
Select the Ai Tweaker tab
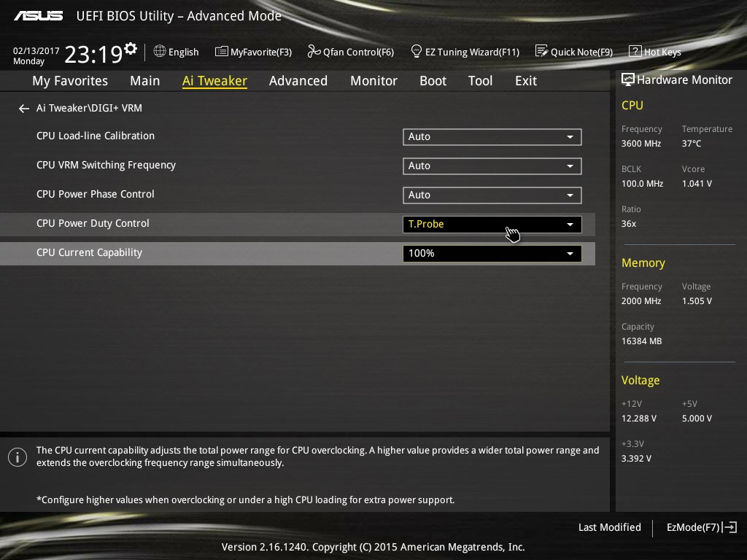click(214, 81)
